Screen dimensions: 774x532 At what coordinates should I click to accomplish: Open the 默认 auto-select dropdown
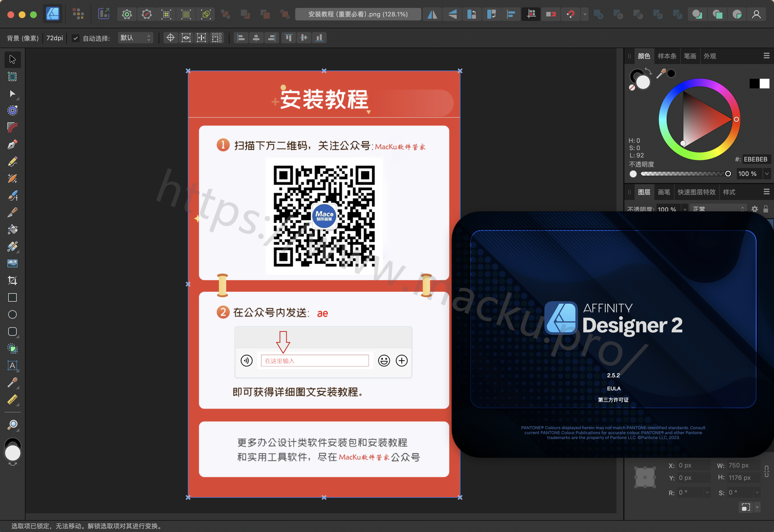(x=135, y=38)
